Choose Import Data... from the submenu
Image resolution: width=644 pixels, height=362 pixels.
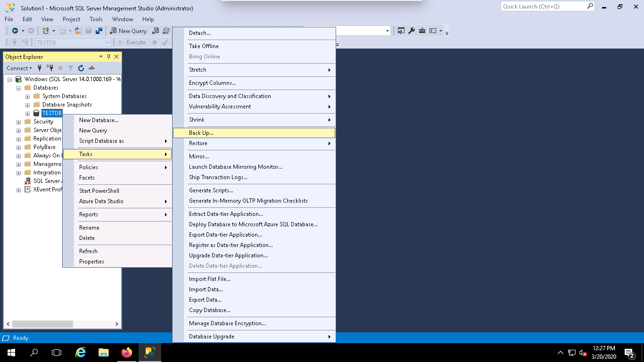(254, 289)
